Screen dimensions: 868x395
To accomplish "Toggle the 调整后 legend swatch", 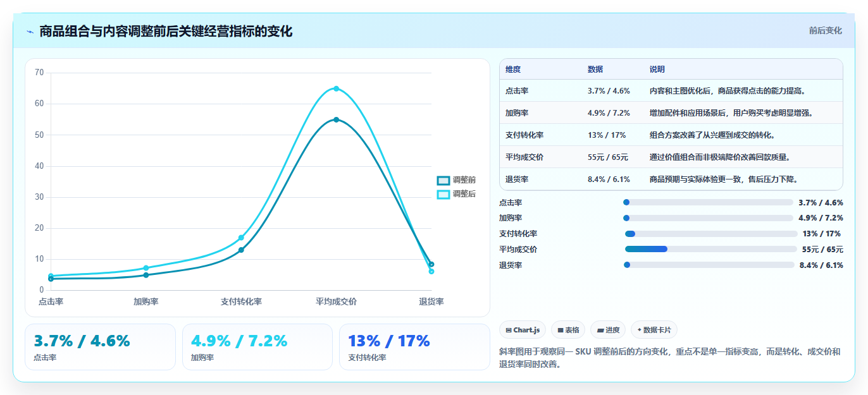I will tap(443, 194).
